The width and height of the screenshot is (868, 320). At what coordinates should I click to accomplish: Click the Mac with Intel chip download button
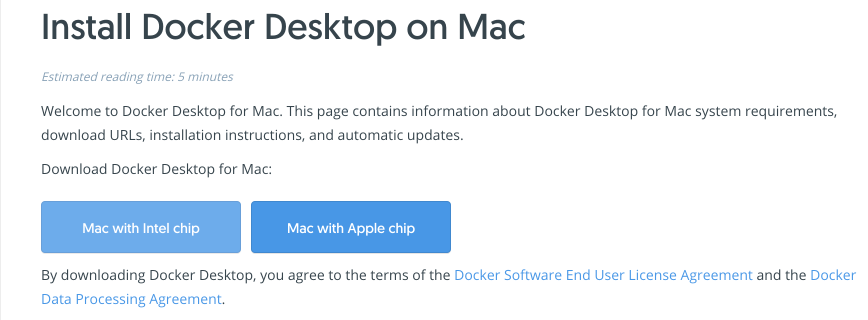tap(140, 227)
